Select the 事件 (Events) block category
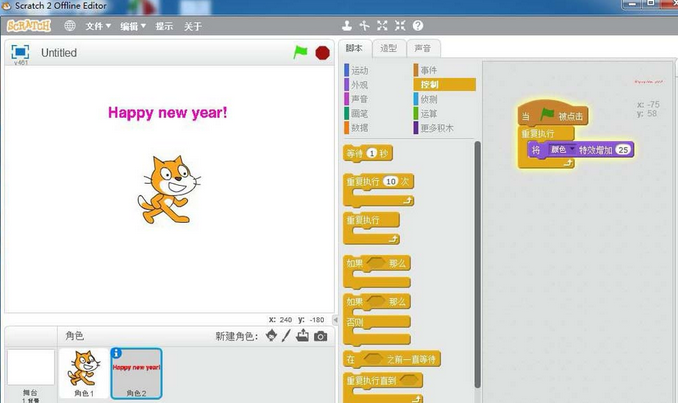 pyautogui.click(x=428, y=70)
